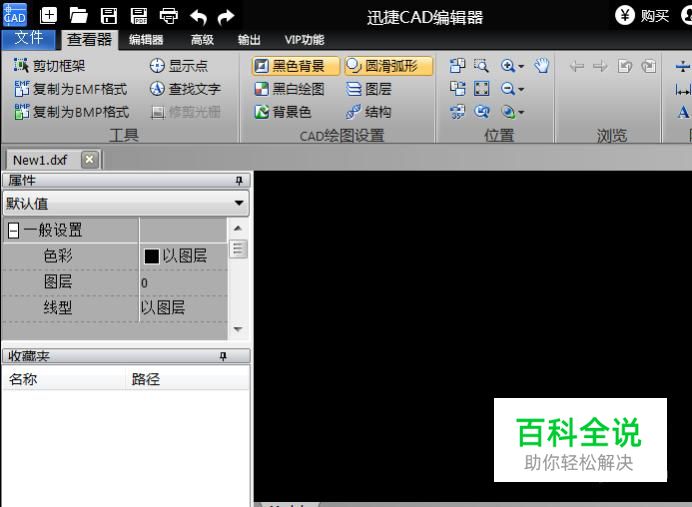Open the bottom zoom dropdown in 位置 group
Image resolution: width=692 pixels, height=507 pixels.
point(521,113)
